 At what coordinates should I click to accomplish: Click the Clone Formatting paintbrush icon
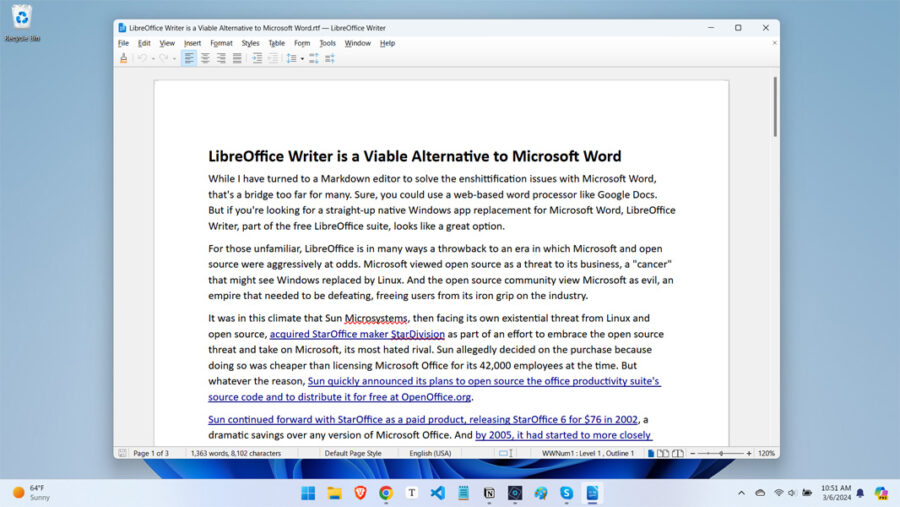click(123, 58)
